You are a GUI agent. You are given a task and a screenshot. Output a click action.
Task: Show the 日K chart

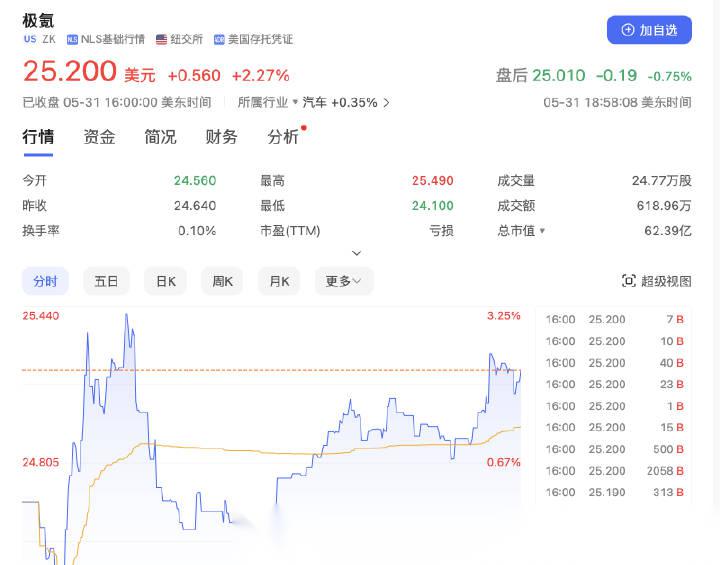[x=166, y=281]
